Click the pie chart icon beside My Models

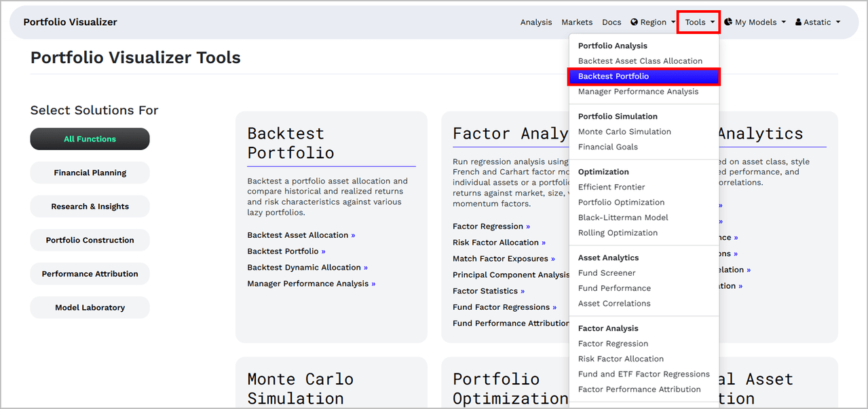[x=728, y=22]
